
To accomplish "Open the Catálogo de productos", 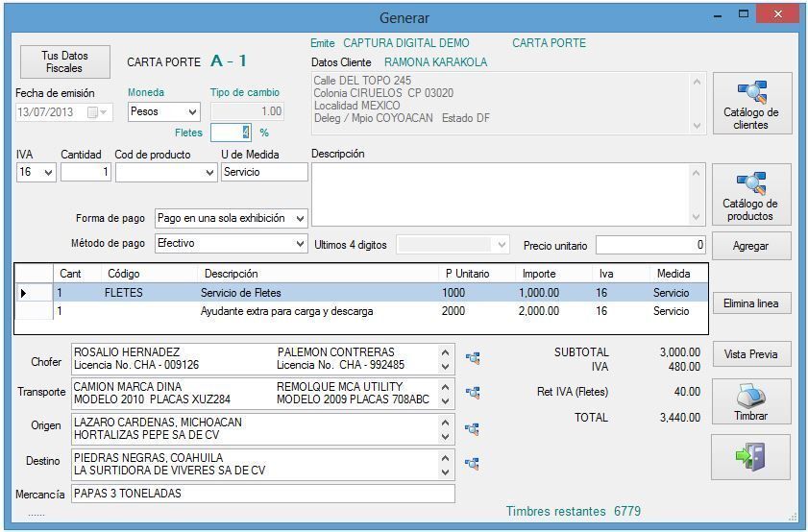I will coord(751,195).
